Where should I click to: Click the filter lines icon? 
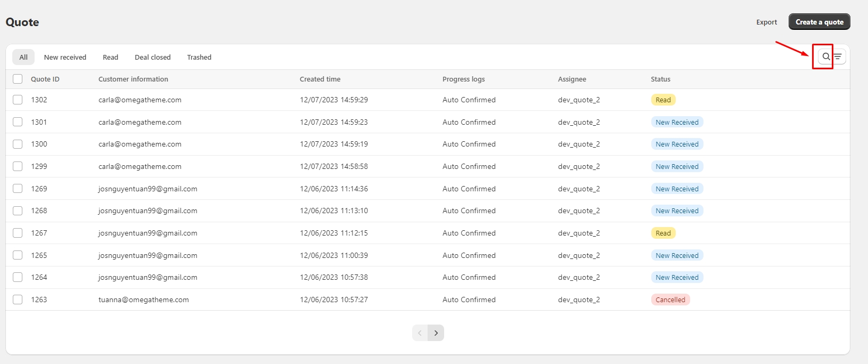[x=838, y=56]
